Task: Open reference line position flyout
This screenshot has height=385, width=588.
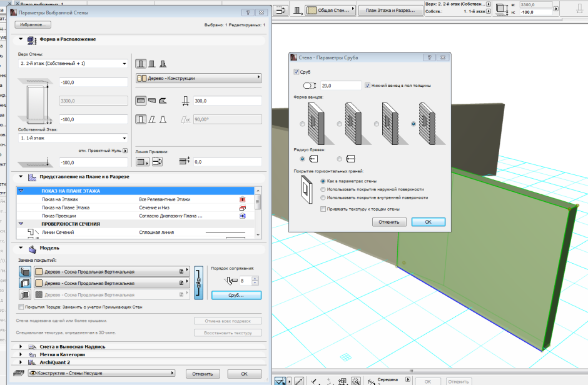Action: 142,162
